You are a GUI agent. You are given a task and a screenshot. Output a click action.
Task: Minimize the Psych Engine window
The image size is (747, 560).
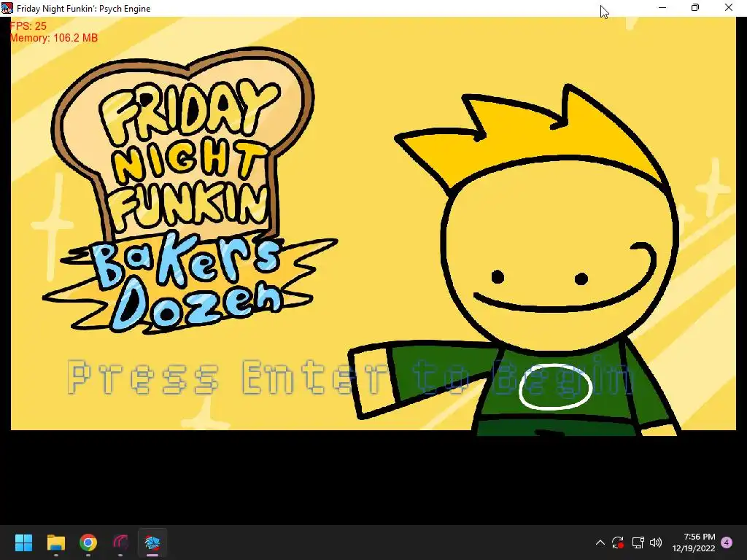pyautogui.click(x=662, y=8)
